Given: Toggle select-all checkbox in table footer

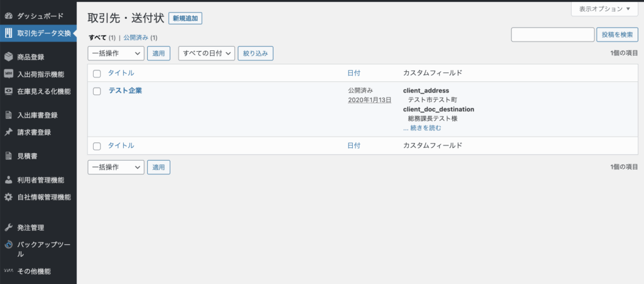Looking at the screenshot, I should [x=97, y=146].
